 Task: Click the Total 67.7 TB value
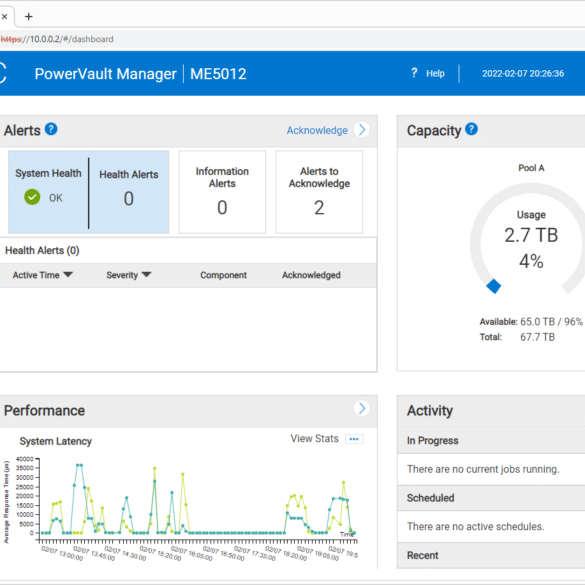pos(538,337)
